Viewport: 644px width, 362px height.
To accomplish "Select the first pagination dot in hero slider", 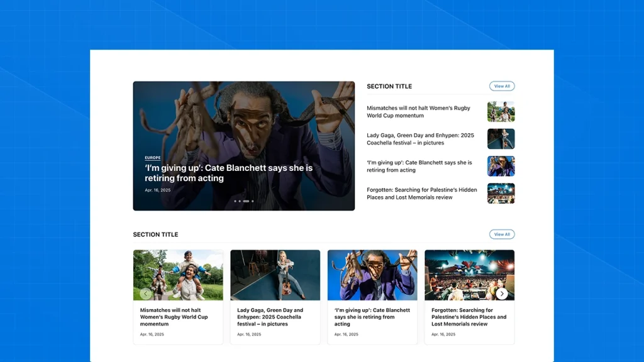I will (x=235, y=201).
